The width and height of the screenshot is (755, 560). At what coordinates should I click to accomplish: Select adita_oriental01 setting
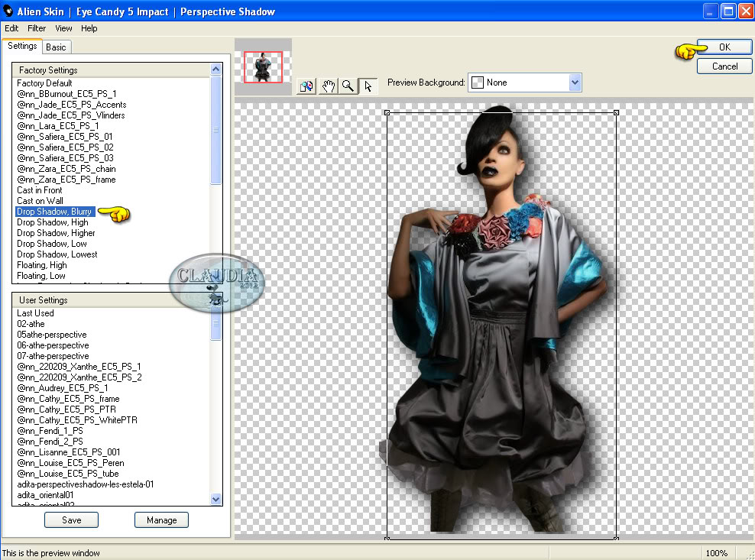(45, 495)
